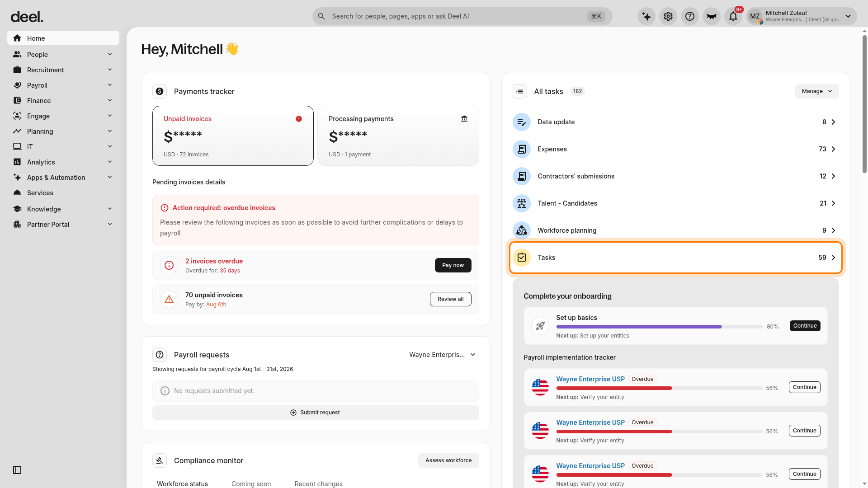Click overdue invoices info icon
This screenshot has width=868, height=488.
(x=169, y=265)
